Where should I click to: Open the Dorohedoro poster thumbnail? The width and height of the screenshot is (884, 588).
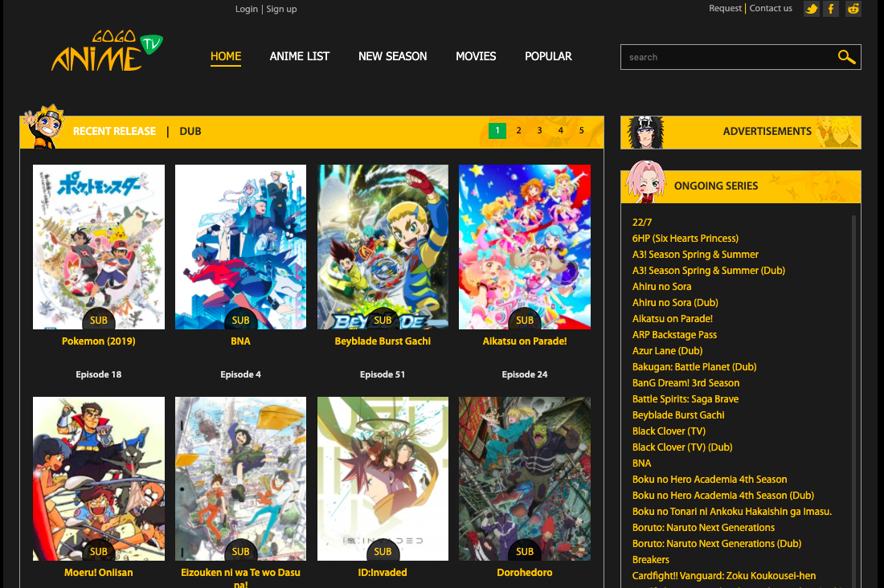[525, 478]
